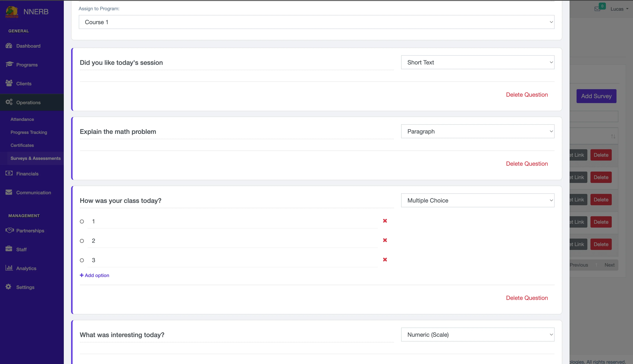Click the Programs graduation cap icon

[x=9, y=64]
